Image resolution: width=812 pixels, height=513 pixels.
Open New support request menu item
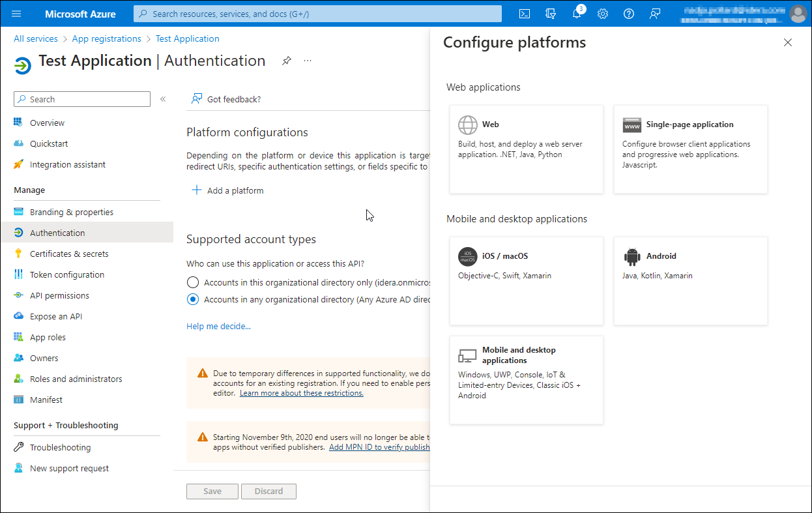[x=87, y=468]
